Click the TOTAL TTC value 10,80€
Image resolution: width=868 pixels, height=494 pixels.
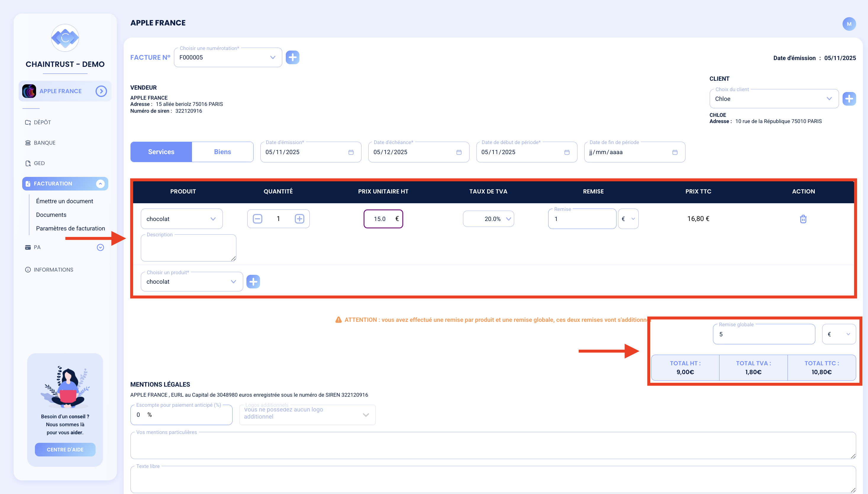point(822,372)
